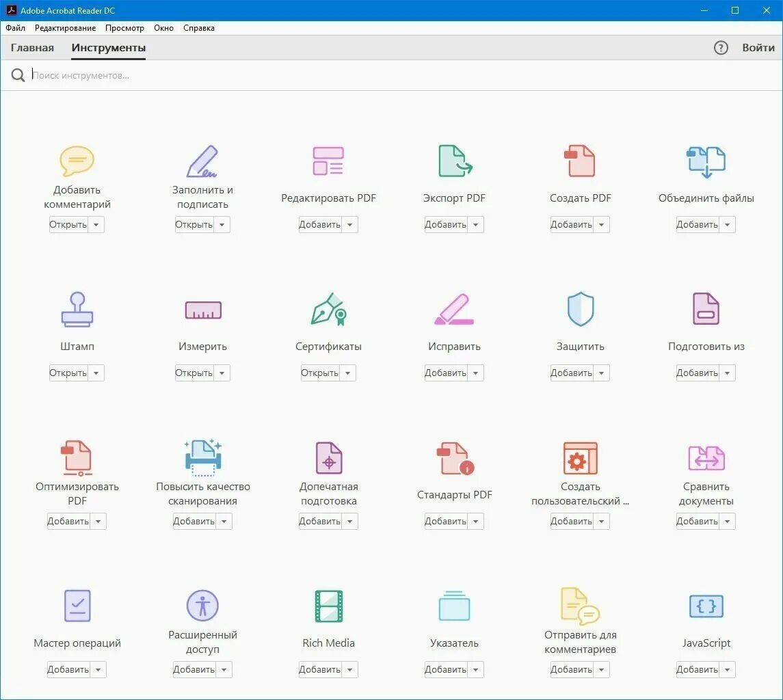The image size is (783, 700).
Task: Open the Стандарты PDF icon
Action: pos(455,457)
